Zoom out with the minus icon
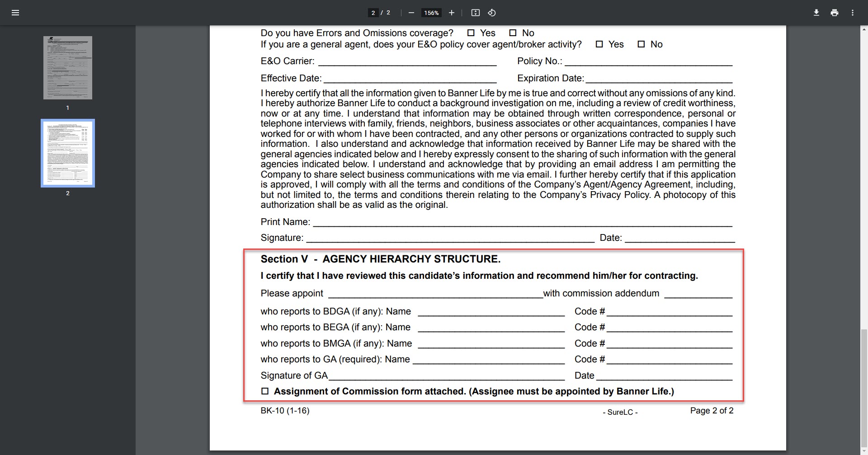This screenshot has width=868, height=455. (411, 13)
